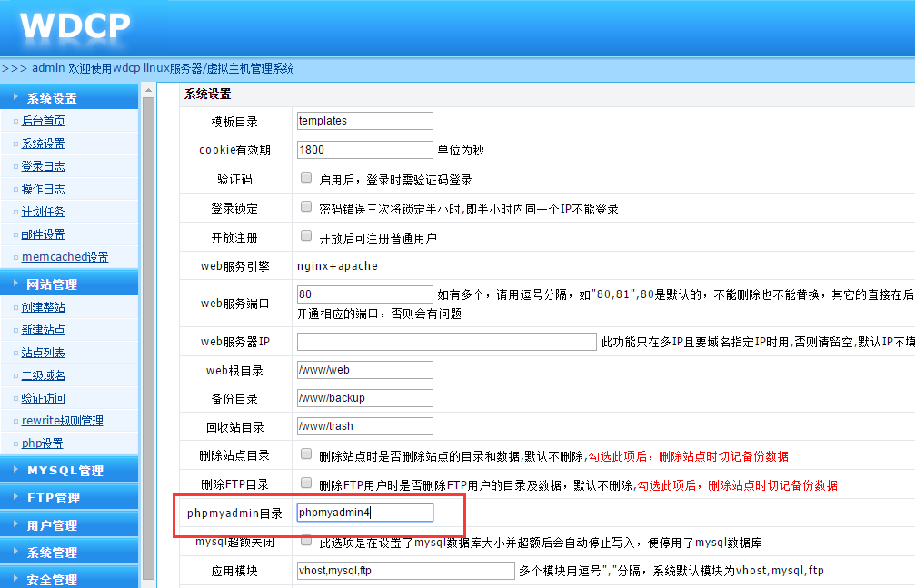
Task: Click the WDCP logo
Action: 75,26
